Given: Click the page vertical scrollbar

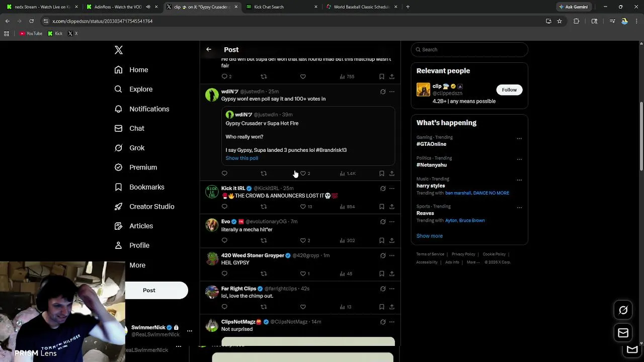Looking at the screenshot, I should [x=641, y=136].
